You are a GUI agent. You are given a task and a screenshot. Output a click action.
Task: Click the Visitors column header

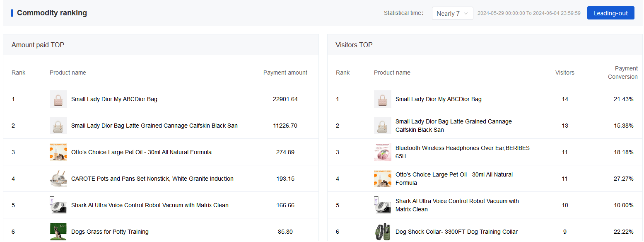click(565, 73)
